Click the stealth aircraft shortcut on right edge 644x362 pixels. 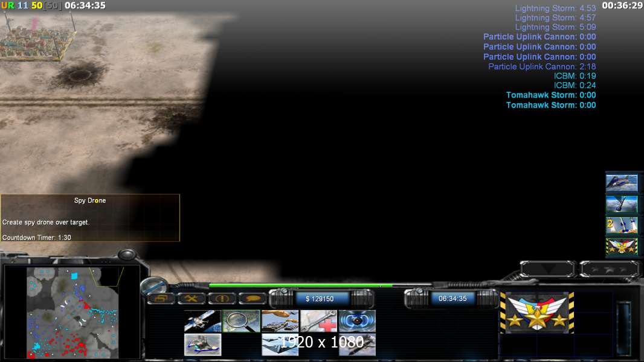pos(622,183)
